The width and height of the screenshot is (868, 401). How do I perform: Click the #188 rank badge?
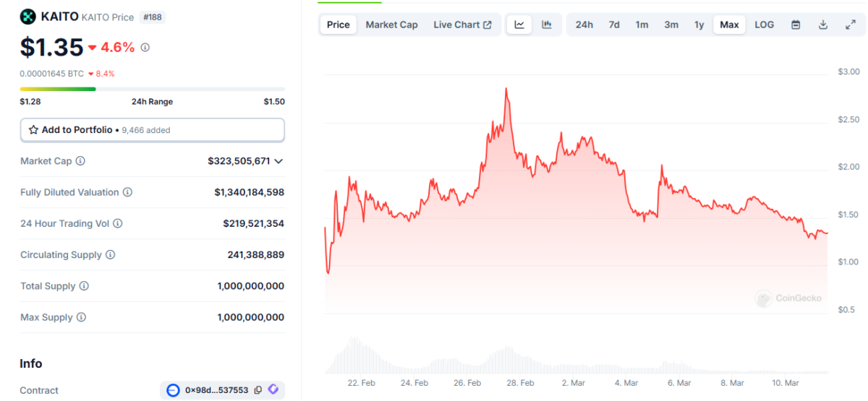(153, 17)
